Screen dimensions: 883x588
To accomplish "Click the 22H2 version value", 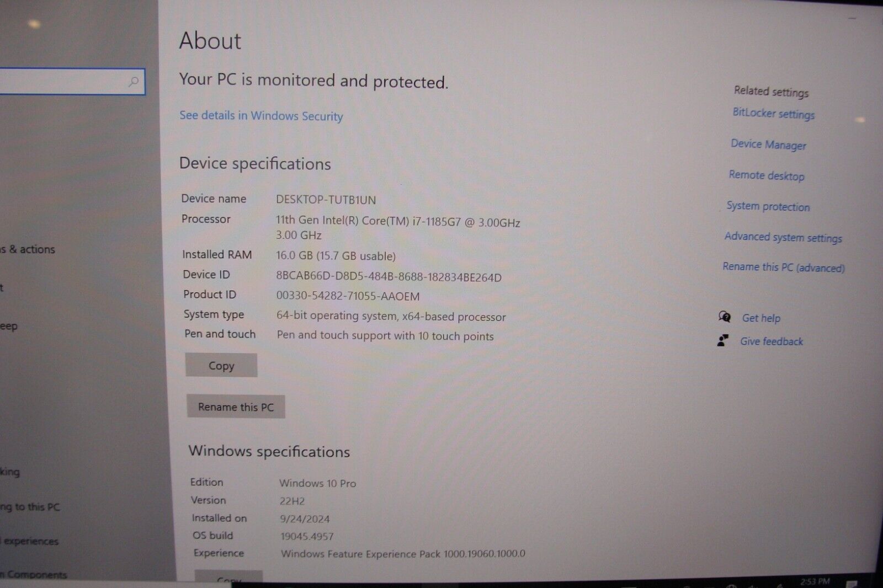I will (292, 501).
